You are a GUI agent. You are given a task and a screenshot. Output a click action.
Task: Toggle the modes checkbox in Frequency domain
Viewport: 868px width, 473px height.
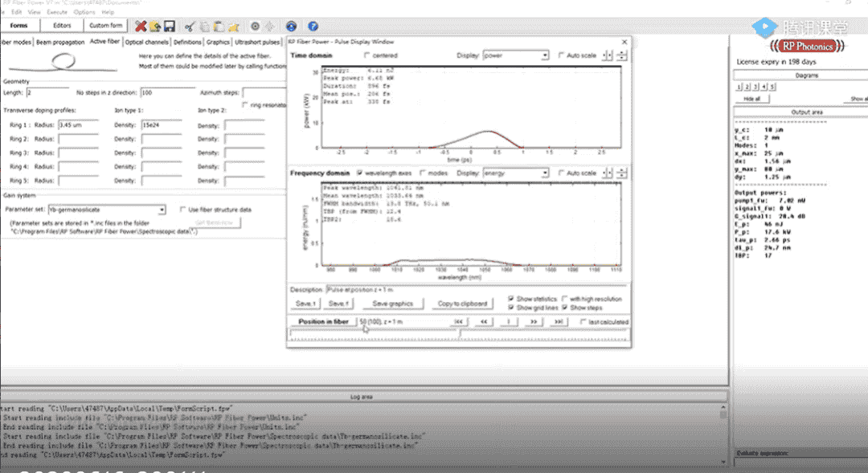423,173
